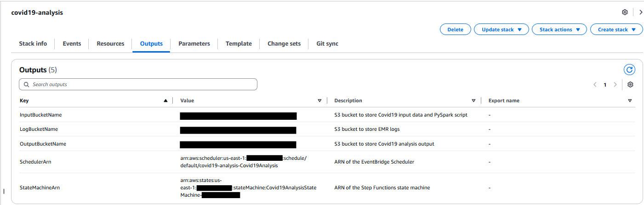Click the refresh outputs icon

(629, 70)
